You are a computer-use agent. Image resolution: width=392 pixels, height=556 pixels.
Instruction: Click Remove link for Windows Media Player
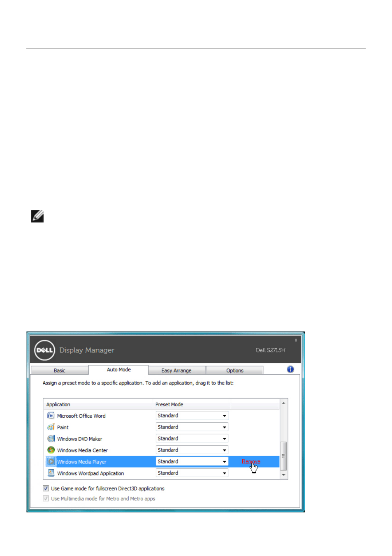coord(251,462)
